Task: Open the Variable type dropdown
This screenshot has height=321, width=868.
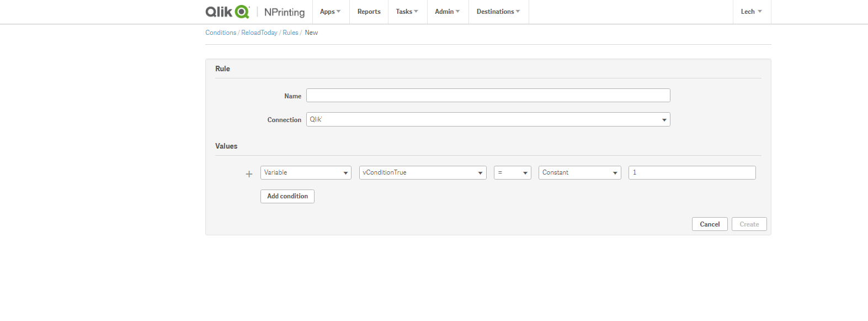Action: coord(306,172)
